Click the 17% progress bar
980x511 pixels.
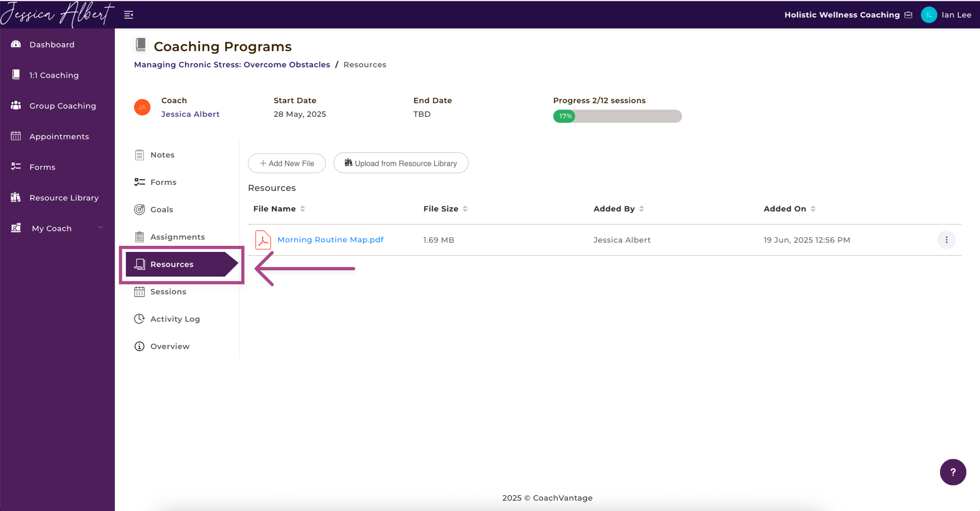coord(617,116)
